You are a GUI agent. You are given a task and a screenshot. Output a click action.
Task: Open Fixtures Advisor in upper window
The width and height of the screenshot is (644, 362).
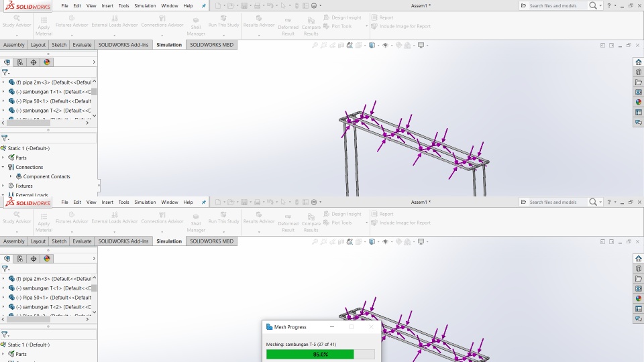72,21
